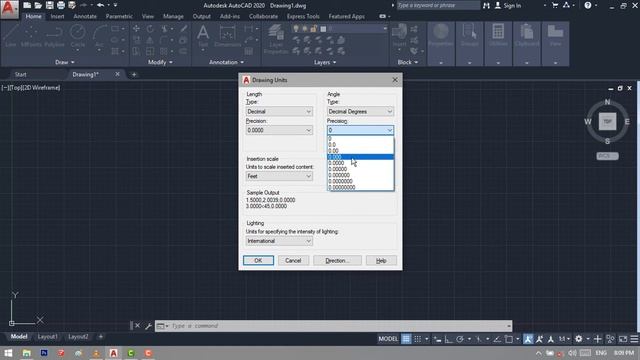
Task: Click the New drawing icon in quick access toolbar
Action: coord(27,5)
